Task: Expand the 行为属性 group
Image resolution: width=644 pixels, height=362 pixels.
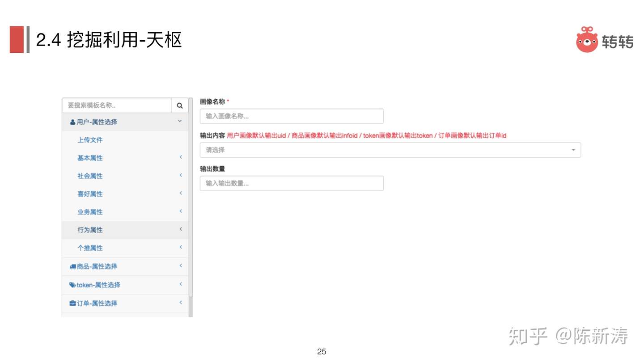Action: 181,229
